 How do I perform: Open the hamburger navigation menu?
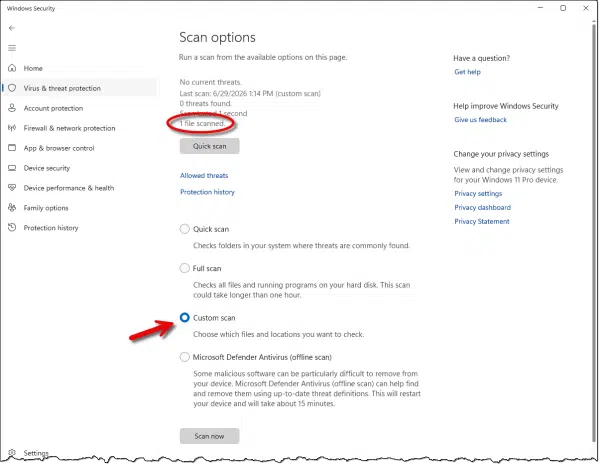[x=12, y=48]
